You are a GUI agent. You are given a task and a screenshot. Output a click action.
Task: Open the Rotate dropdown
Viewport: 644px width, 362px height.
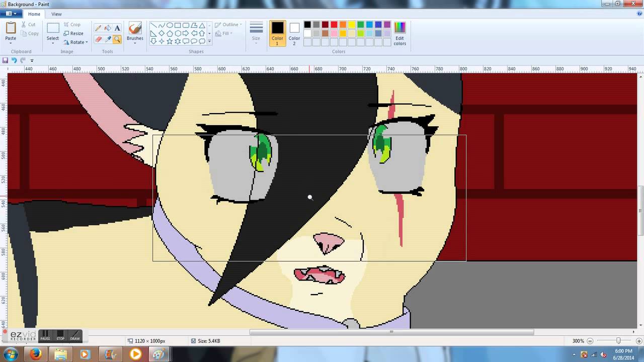click(x=75, y=42)
